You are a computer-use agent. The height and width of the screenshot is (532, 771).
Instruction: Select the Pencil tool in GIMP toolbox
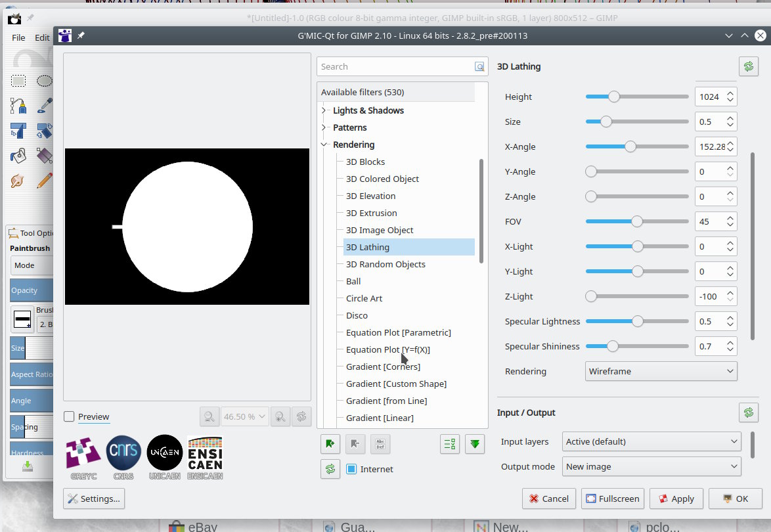pos(45,180)
